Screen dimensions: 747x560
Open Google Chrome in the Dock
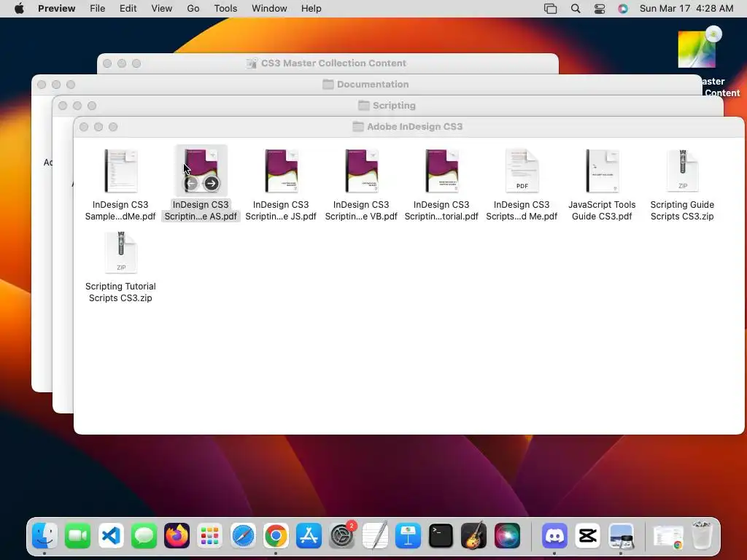point(276,536)
